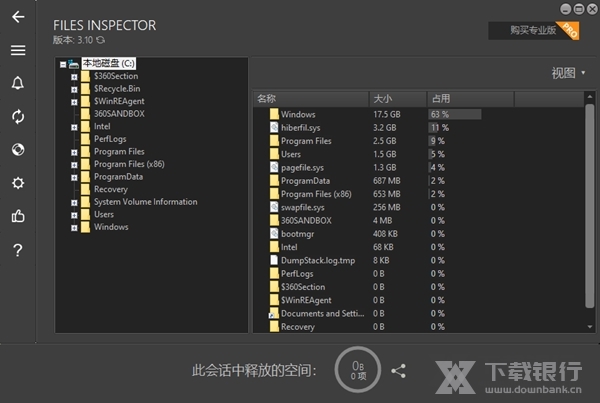Expand the $Recycle.Bin tree node
600x403 pixels.
pyautogui.click(x=74, y=90)
